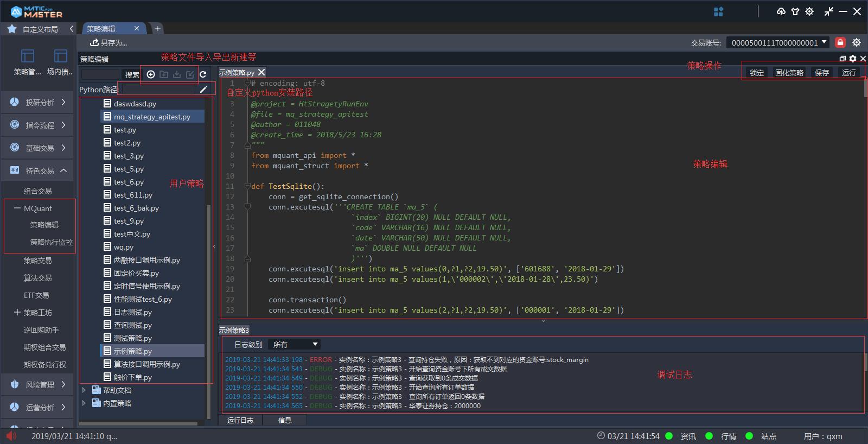Screen dimensions: 868x444
Task: Click the 锁定 button
Action: tap(757, 73)
